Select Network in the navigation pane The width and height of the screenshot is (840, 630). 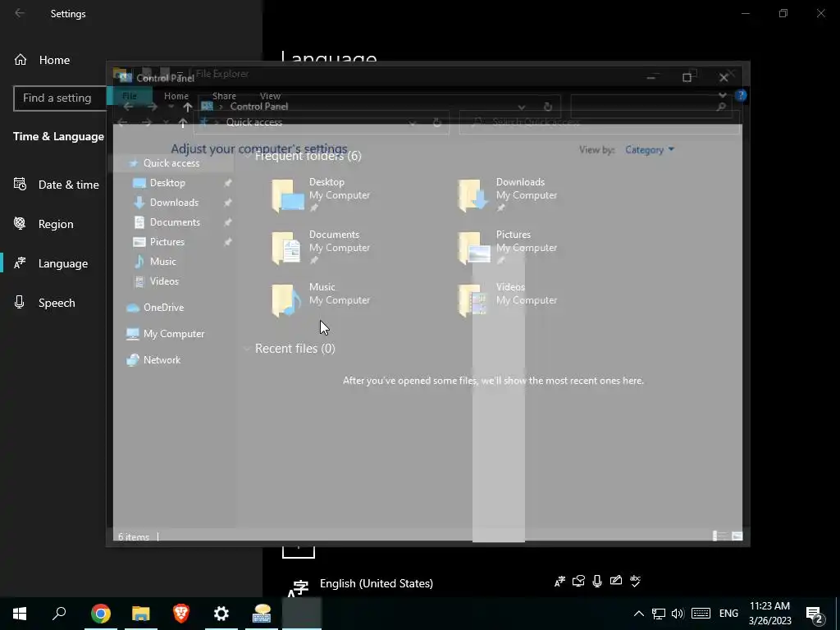(162, 360)
